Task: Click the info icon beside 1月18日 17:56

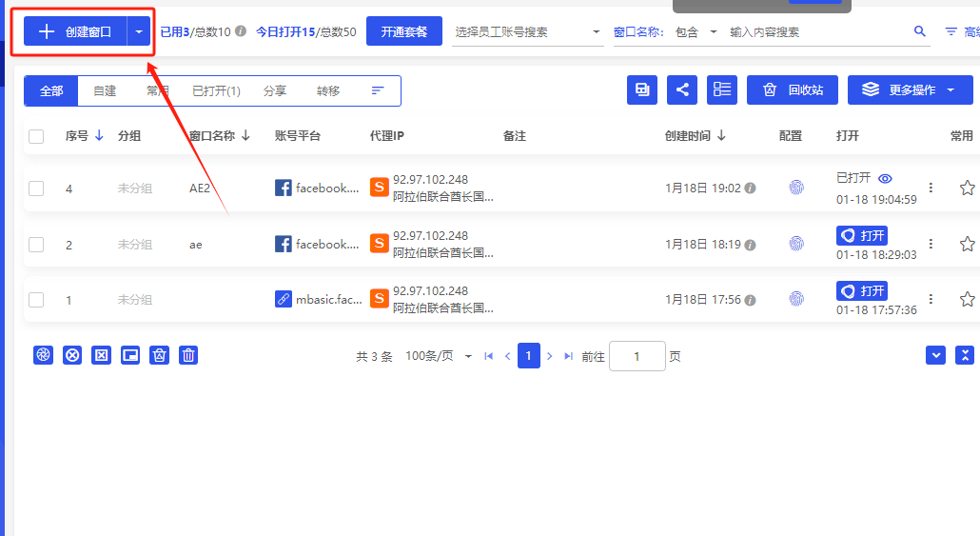Action: [750, 300]
